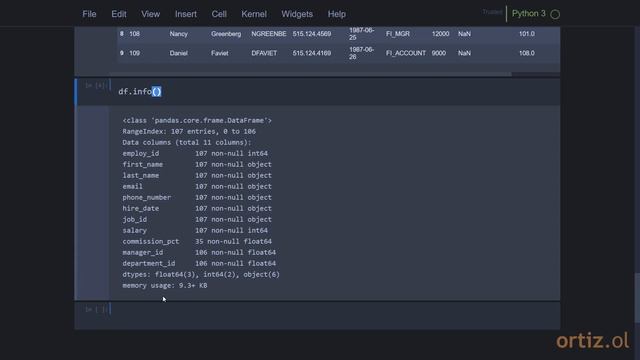Viewport: 640px width, 360px height.
Task: Click the 'Data columns (total 11 columns)' line
Action: point(187,142)
